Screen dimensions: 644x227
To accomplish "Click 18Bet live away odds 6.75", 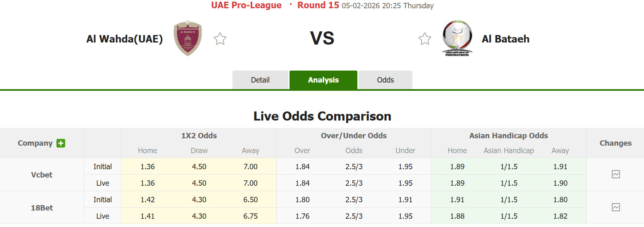I will point(250,216).
